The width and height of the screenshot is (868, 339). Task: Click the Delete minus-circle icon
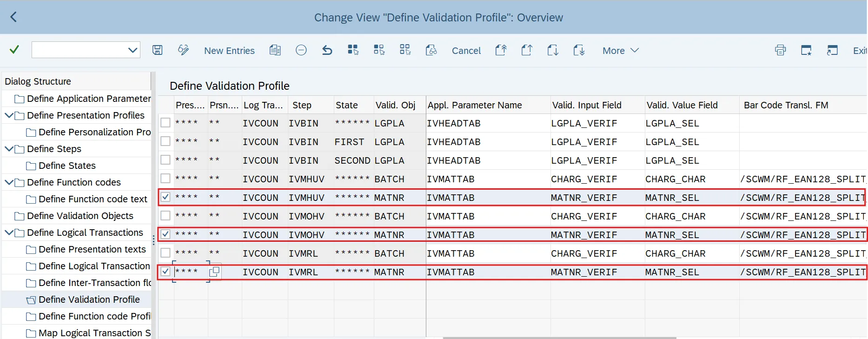coord(301,50)
